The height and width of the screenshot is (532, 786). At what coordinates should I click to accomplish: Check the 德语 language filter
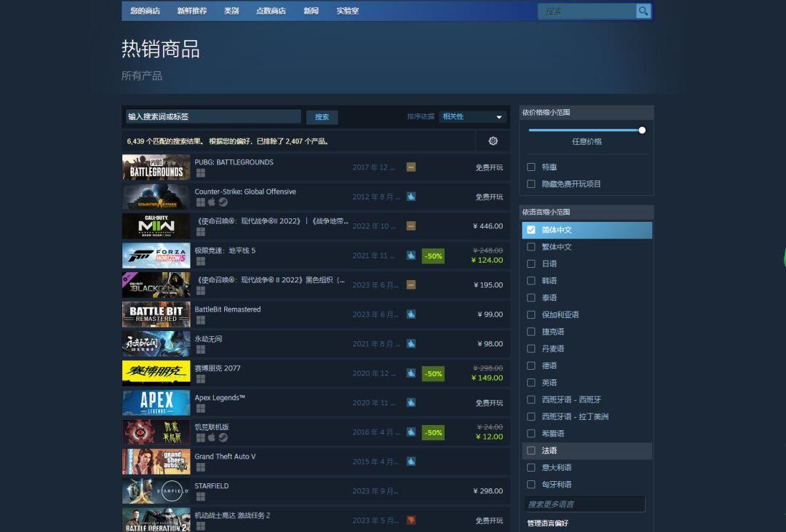click(x=531, y=365)
